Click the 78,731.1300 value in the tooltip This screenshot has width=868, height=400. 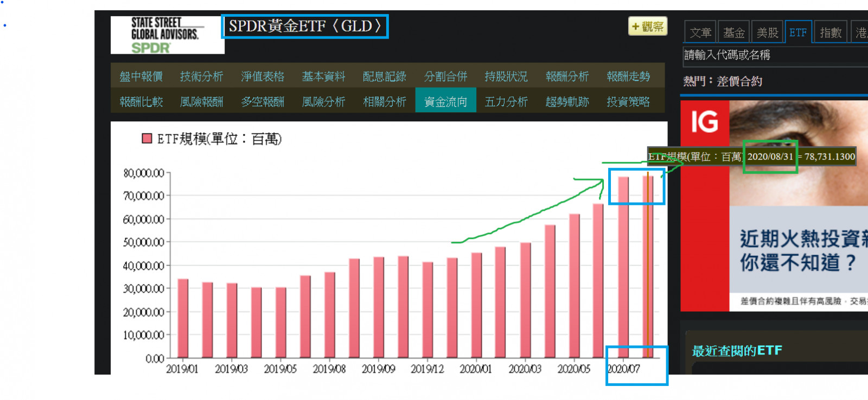coord(830,157)
